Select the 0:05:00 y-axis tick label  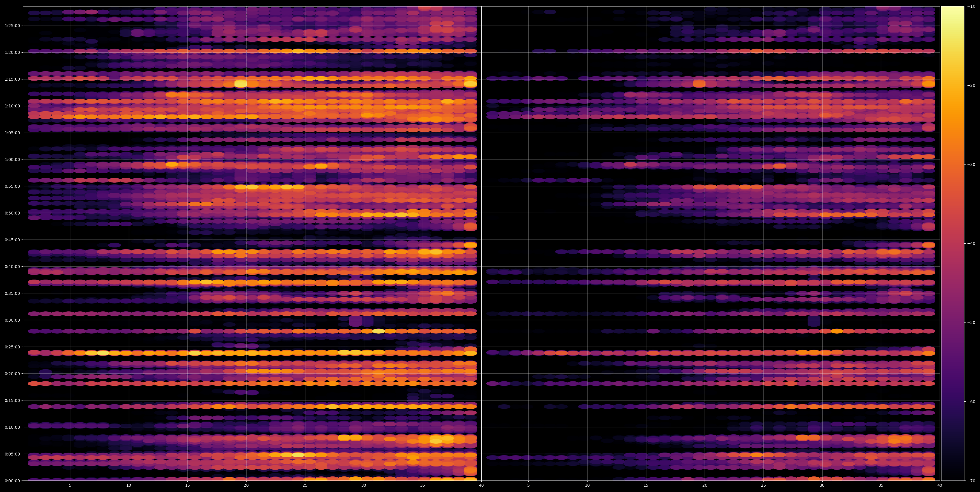click(x=12, y=454)
